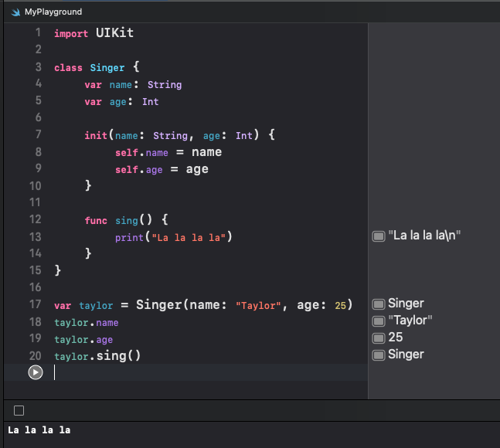500x448 pixels.
Task: Click the 'import' keyword on line 1
Action: coord(71,33)
